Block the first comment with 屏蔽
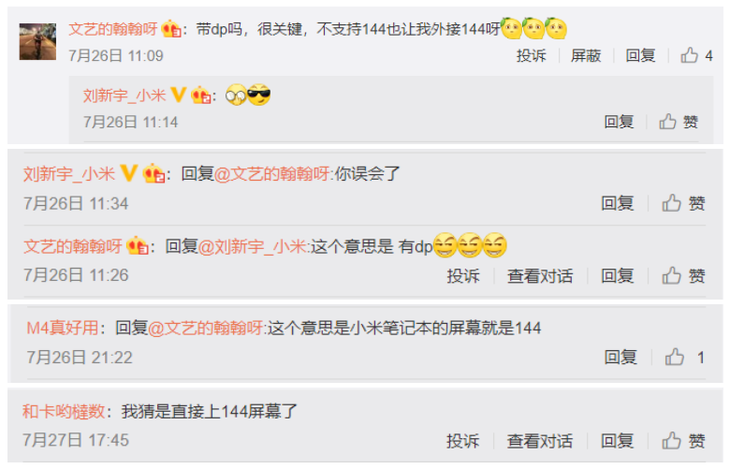Viewport: 730px width, 469px height. pyautogui.click(x=586, y=56)
